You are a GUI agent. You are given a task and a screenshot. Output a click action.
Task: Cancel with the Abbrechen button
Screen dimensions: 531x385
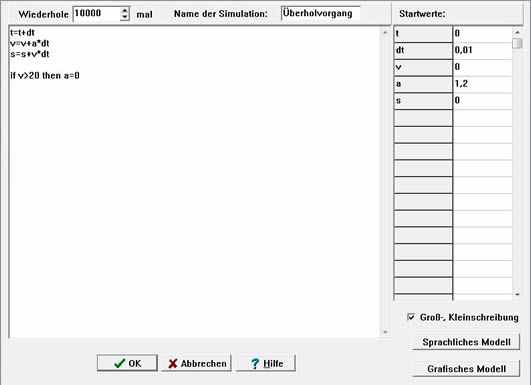(x=196, y=363)
